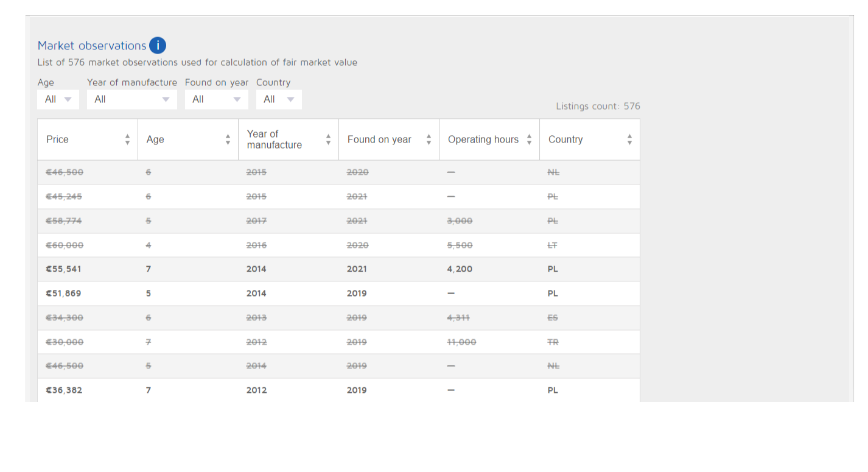Select the €36,382 price cell
This screenshot has height=472, width=868.
coord(65,390)
